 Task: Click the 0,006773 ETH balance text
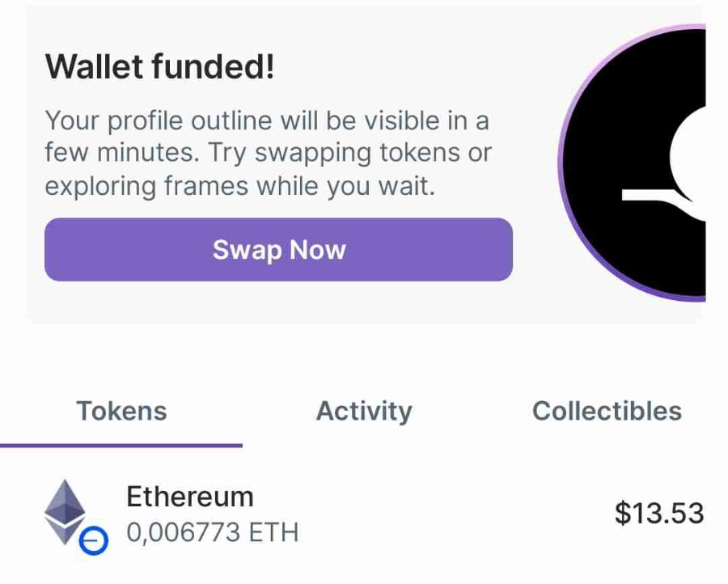point(212,531)
